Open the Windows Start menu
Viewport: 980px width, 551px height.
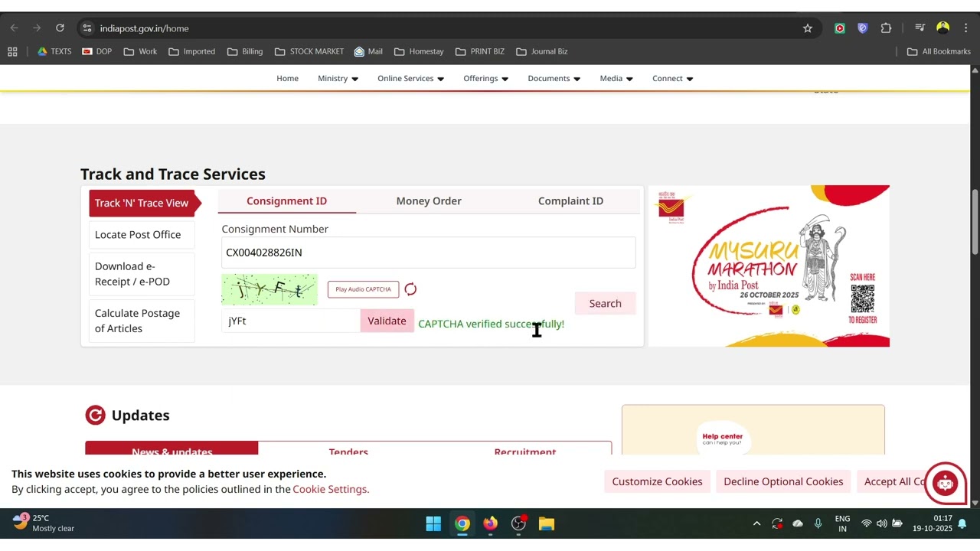pos(433,523)
